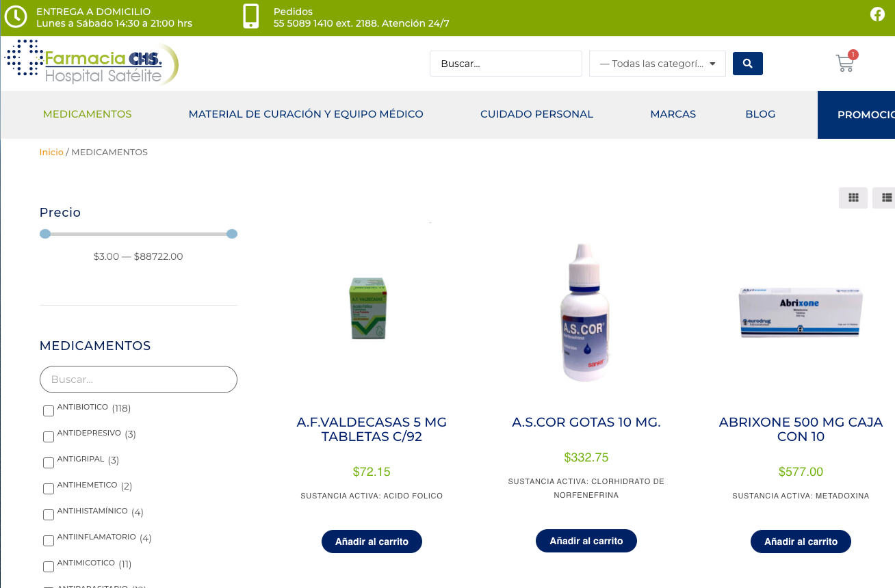Go to the MARCAS menu item

pos(673,114)
